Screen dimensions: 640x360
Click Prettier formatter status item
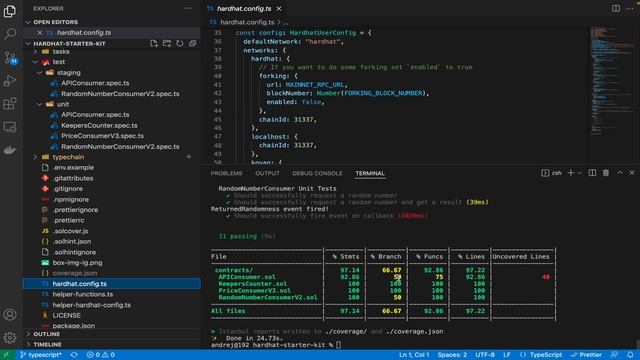(586, 355)
